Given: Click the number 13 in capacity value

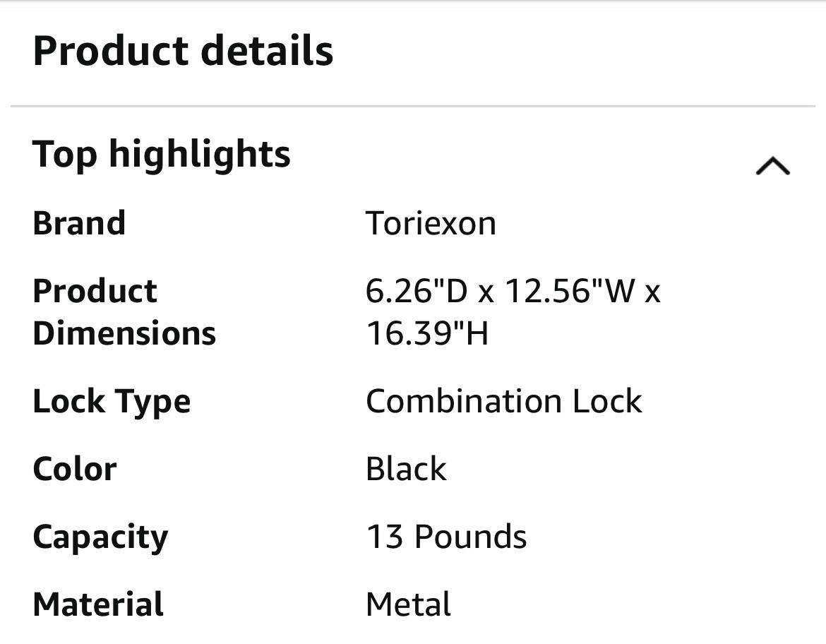Looking at the screenshot, I should pyautogui.click(x=383, y=537).
